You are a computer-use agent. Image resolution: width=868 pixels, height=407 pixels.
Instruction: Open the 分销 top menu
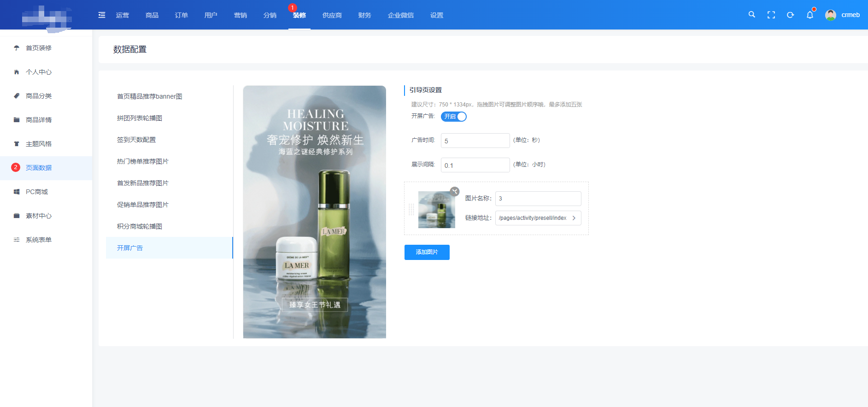270,15
